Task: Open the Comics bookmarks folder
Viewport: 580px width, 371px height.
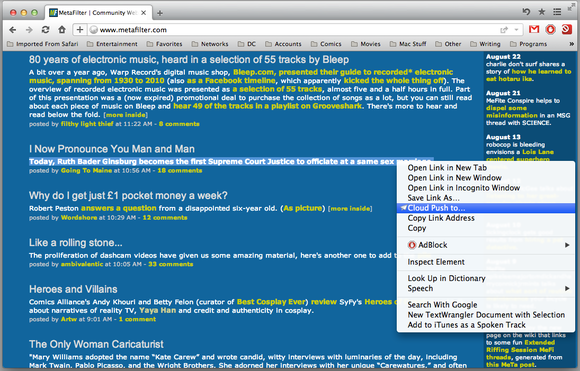Action: [x=327, y=44]
